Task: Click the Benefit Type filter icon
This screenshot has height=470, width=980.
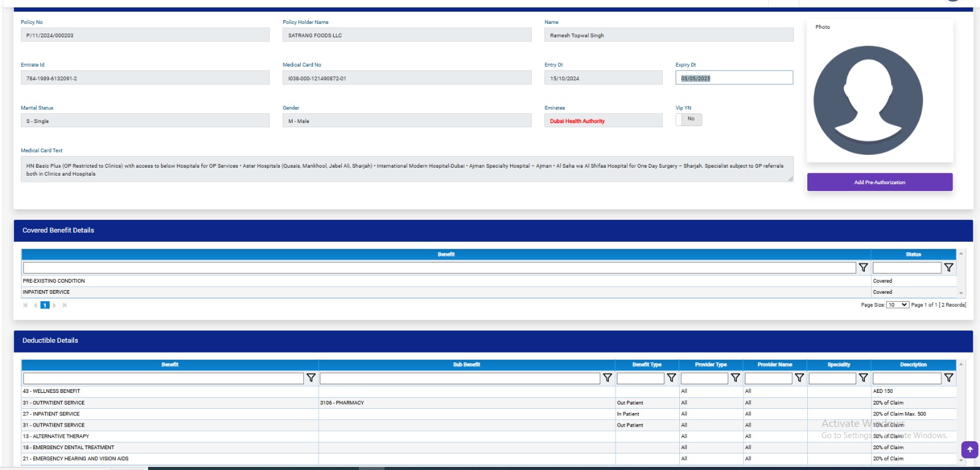Action: pos(671,378)
